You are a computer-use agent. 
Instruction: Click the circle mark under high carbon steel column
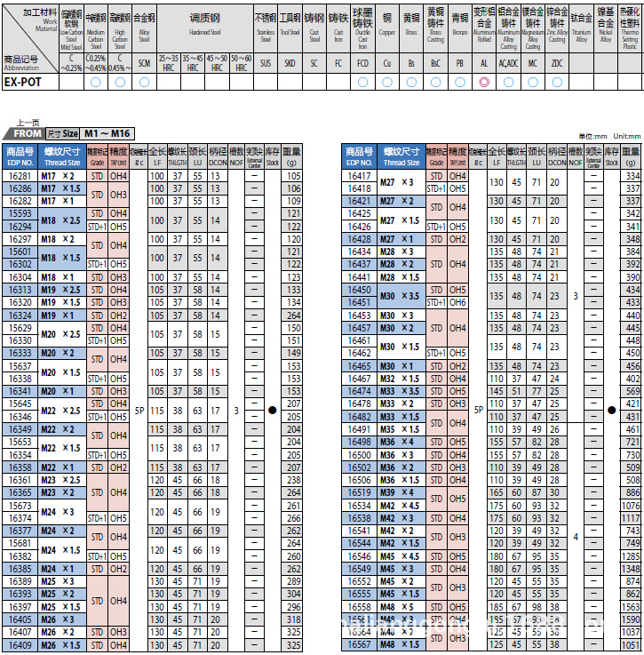coord(120,83)
